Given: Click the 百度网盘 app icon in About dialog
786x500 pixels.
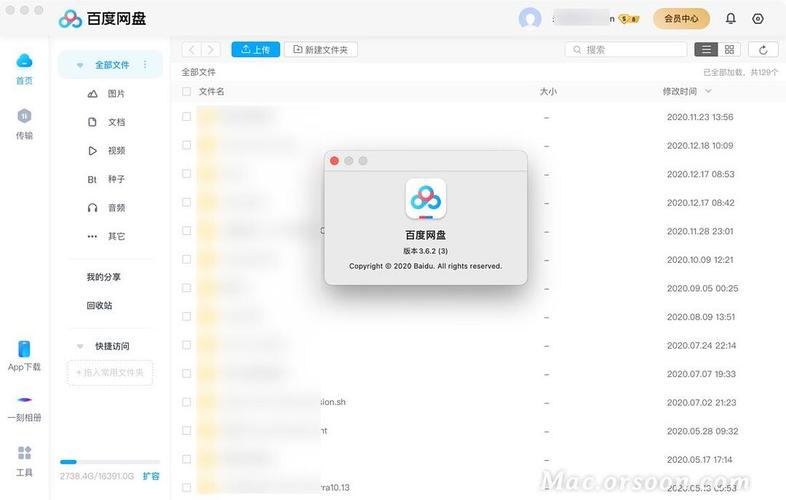Looking at the screenshot, I should coord(426,199).
